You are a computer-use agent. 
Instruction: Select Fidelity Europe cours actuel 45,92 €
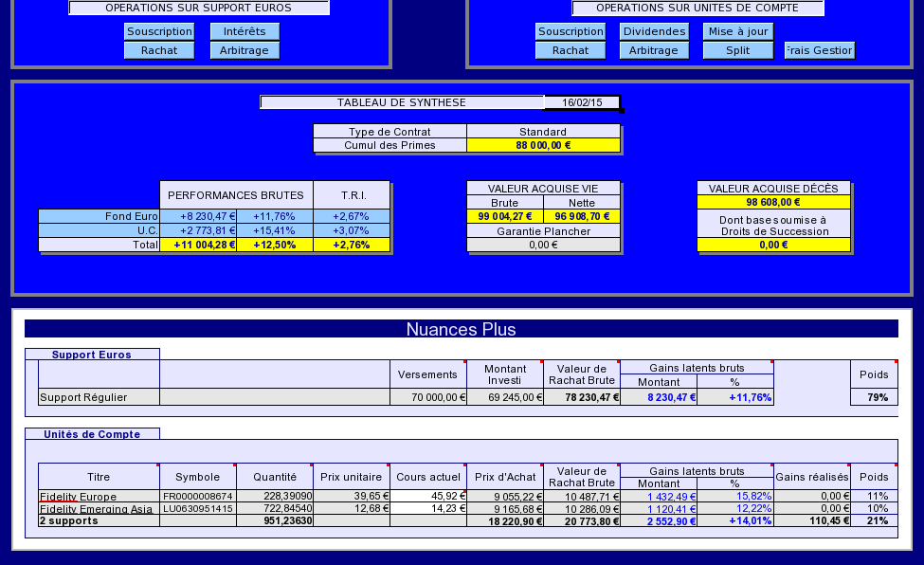428,497
